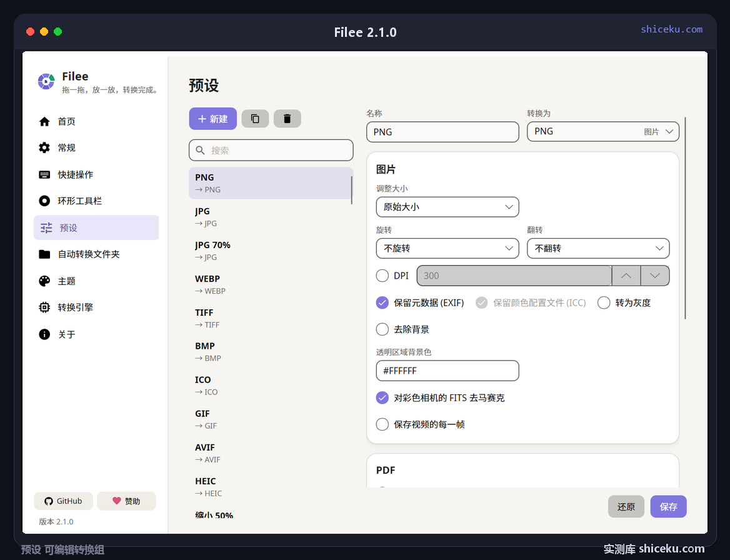Toggle 对彩色相机的 FITS 去马赛克
Screen dimensions: 730x560
tap(382, 397)
